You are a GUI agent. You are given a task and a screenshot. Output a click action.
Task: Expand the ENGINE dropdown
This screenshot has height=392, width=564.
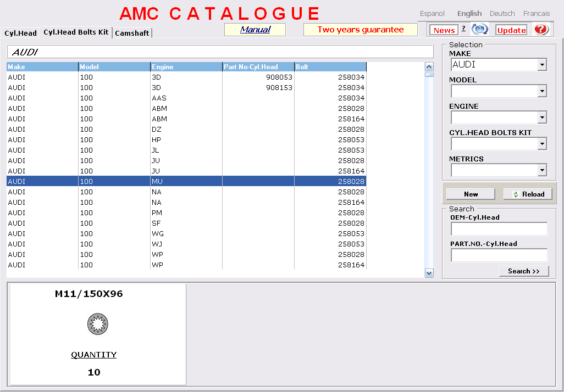[x=542, y=117]
